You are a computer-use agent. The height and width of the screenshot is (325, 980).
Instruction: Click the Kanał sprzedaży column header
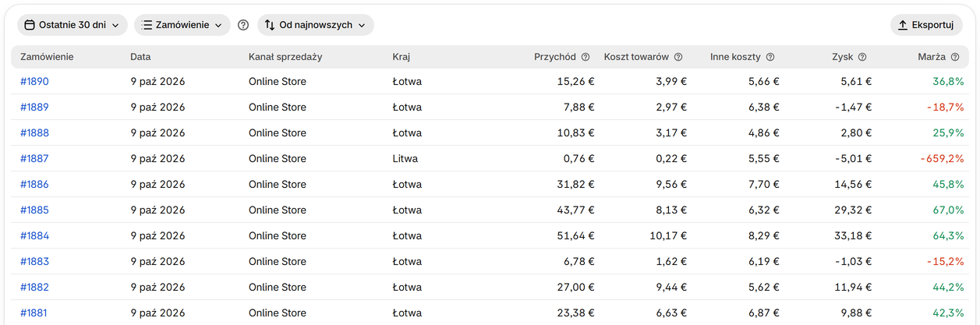[285, 57]
